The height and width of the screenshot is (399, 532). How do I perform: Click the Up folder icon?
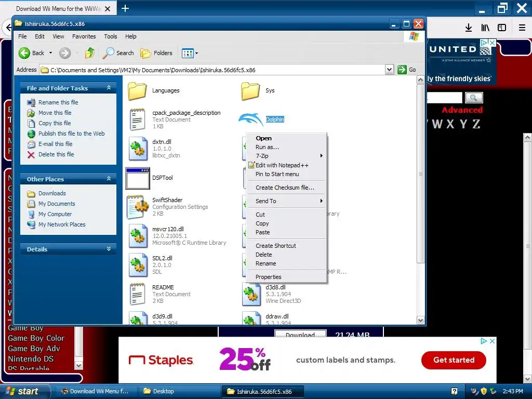(x=90, y=53)
